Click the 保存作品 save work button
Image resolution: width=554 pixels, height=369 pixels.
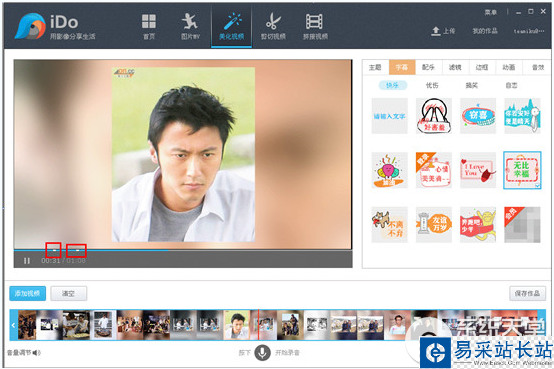tap(528, 293)
